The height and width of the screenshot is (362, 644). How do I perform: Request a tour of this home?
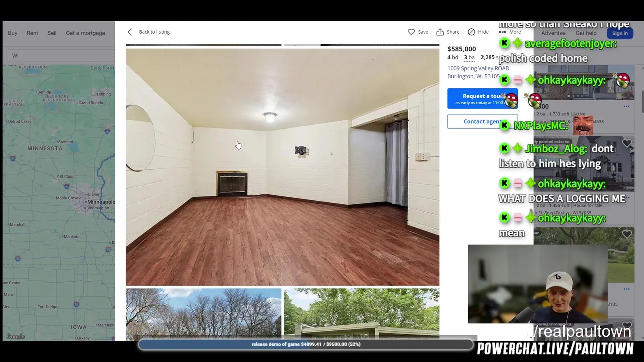pos(482,99)
